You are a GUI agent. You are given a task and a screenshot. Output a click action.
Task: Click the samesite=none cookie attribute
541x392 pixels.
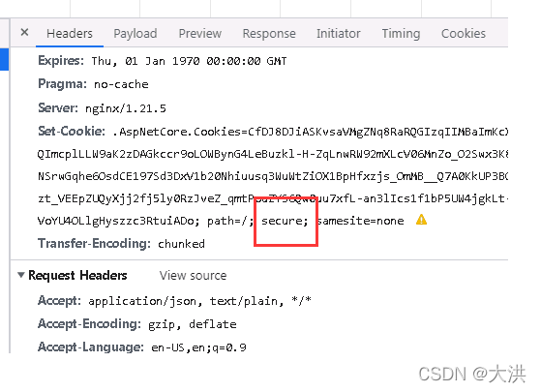[x=361, y=221]
